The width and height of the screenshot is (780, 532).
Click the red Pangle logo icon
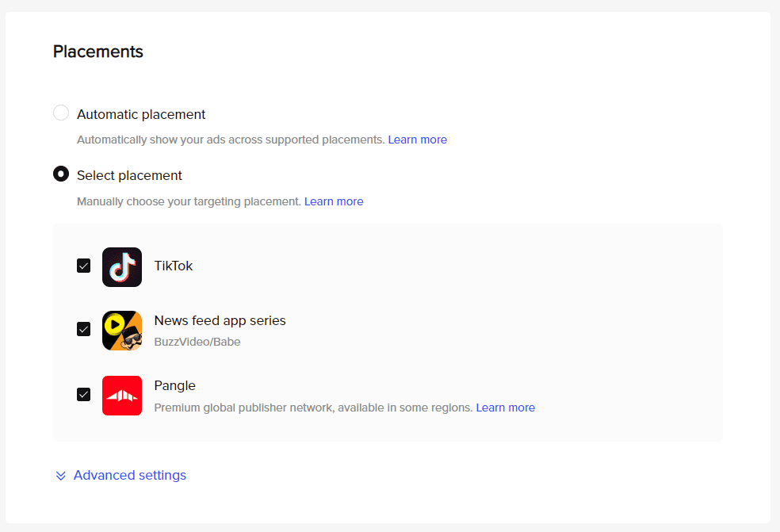point(122,396)
